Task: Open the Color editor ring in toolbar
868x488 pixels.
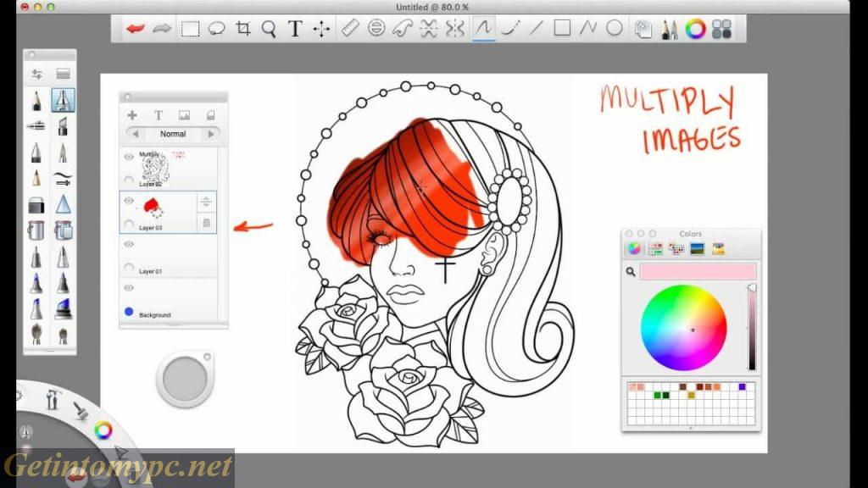Action: (x=695, y=29)
